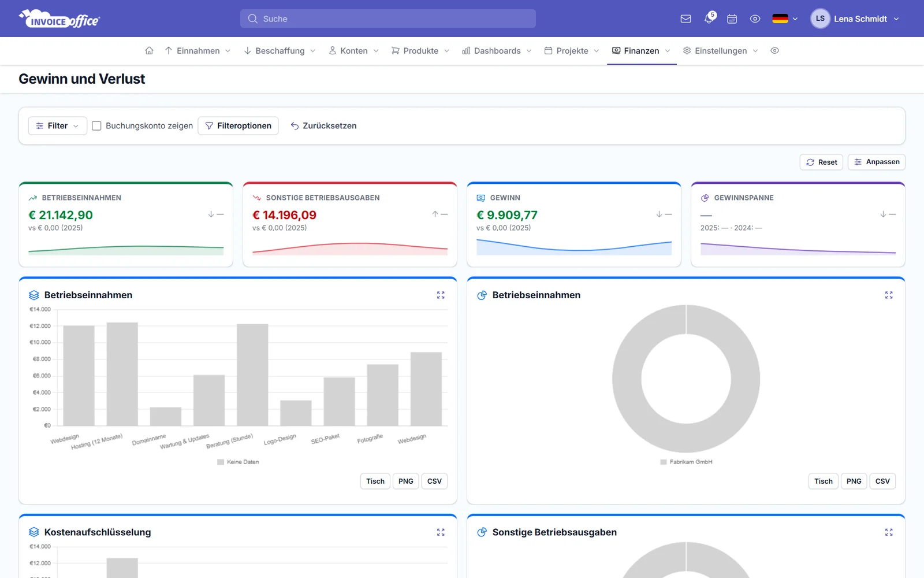Click the Betriebseinnahmen trend-up icon
Viewport: 924px width, 578px height.
(33, 198)
